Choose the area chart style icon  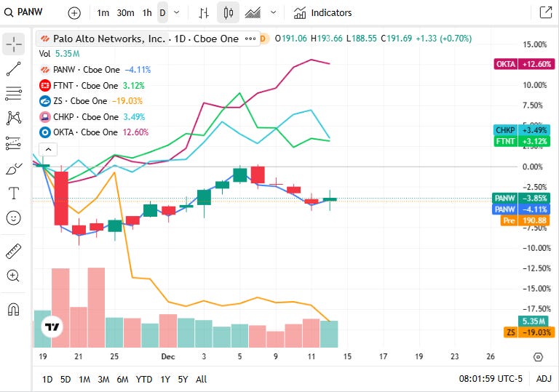253,13
